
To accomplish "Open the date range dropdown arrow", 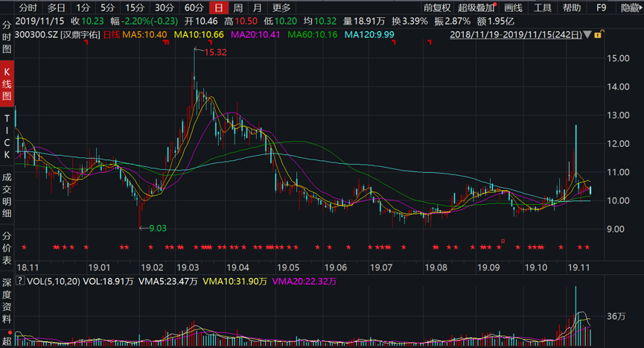I will coord(587,35).
